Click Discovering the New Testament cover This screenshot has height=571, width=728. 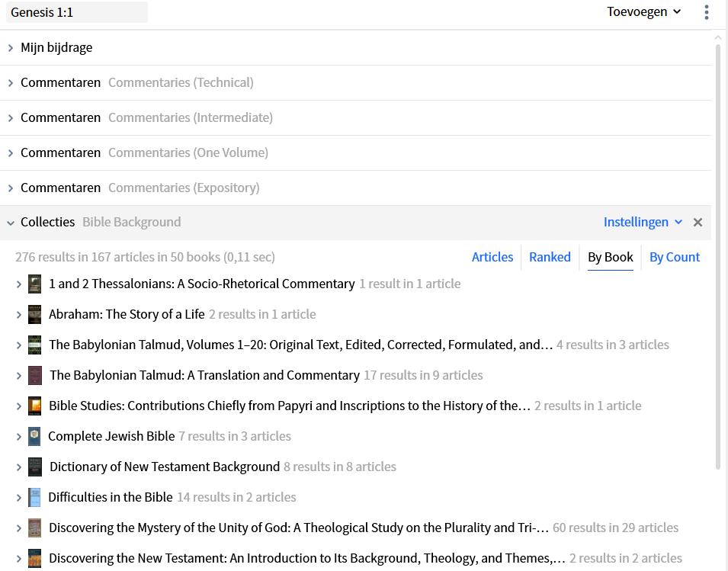35,559
